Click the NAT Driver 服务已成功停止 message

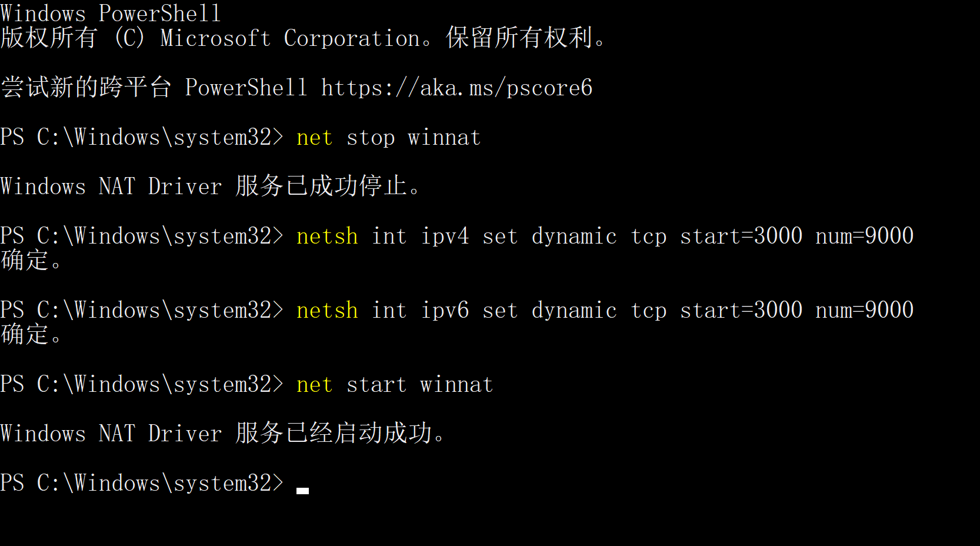coord(211,187)
